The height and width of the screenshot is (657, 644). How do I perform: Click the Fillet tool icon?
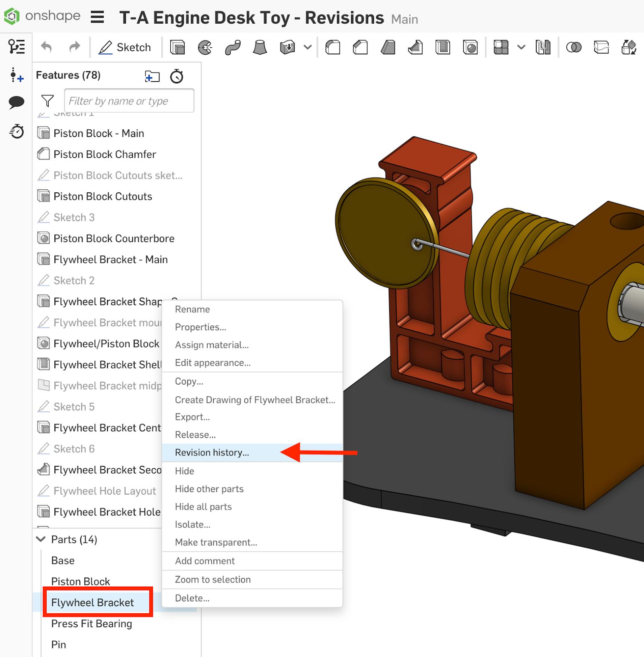pos(332,47)
